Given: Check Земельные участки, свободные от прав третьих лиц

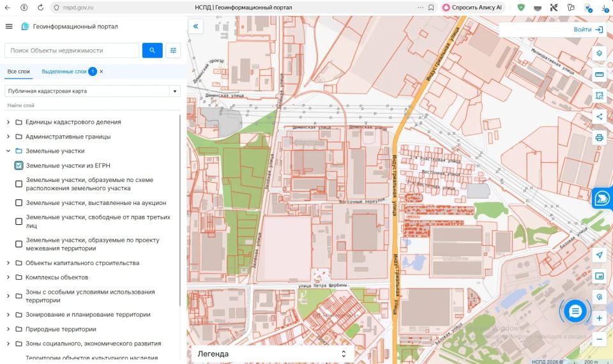Looking at the screenshot, I should click(x=19, y=222).
